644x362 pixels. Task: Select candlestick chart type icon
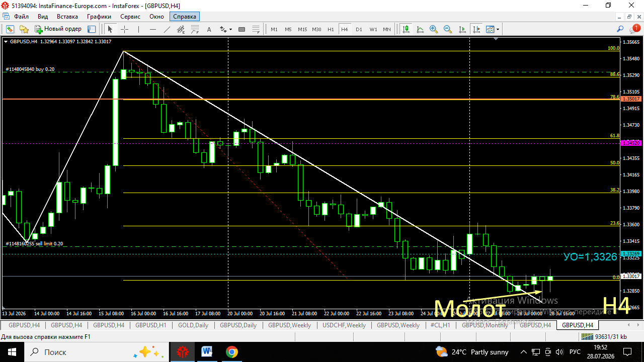click(x=406, y=29)
